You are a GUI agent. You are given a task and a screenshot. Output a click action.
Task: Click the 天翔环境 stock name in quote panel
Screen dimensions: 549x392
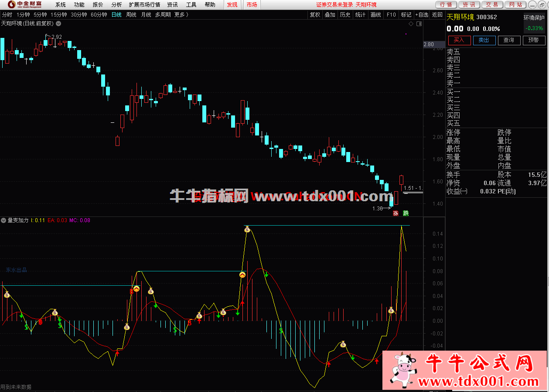tap(460, 17)
